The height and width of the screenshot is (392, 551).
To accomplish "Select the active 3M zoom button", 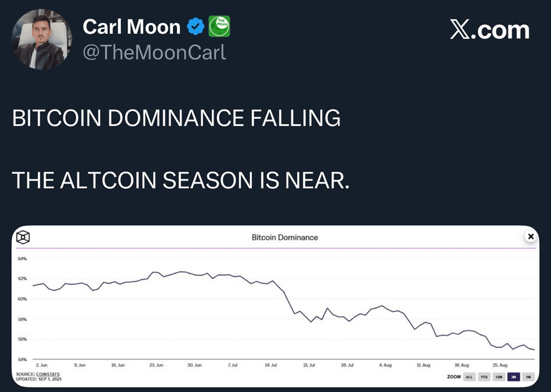I will 514,377.
